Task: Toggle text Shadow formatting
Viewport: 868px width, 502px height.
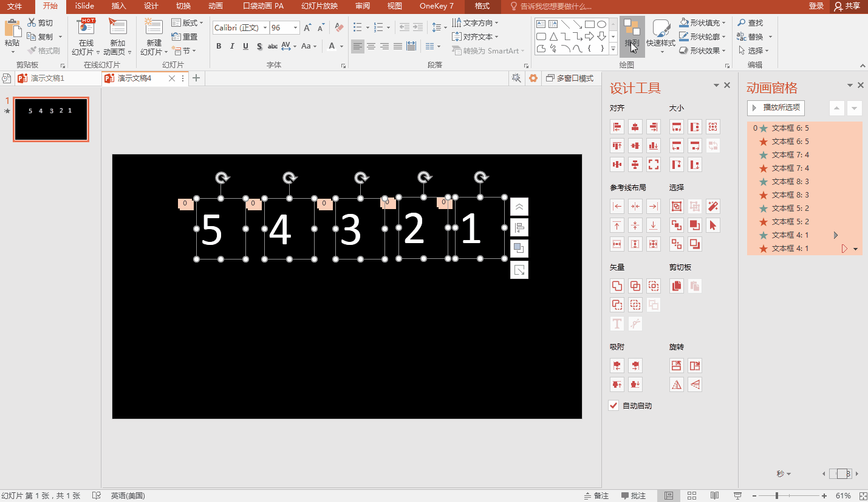Action: point(259,46)
